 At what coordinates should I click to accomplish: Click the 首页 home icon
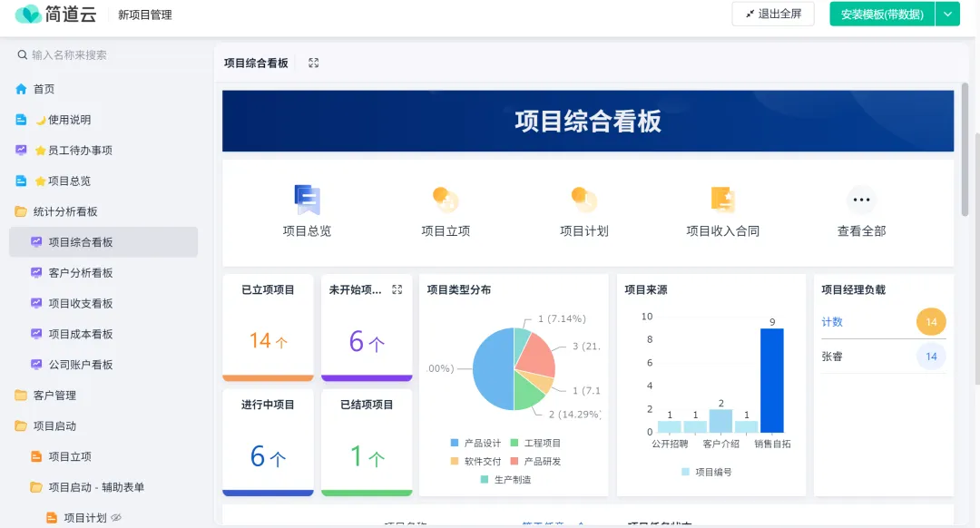point(21,89)
